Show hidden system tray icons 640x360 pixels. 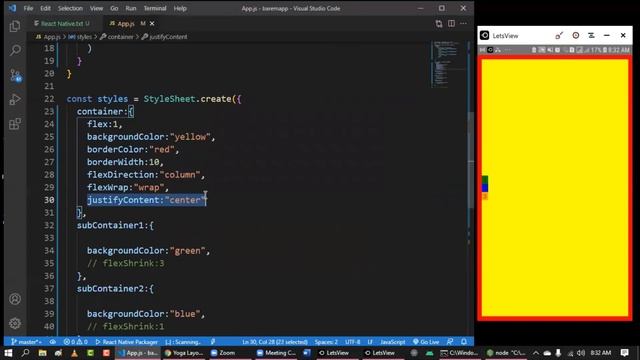(x=536, y=353)
